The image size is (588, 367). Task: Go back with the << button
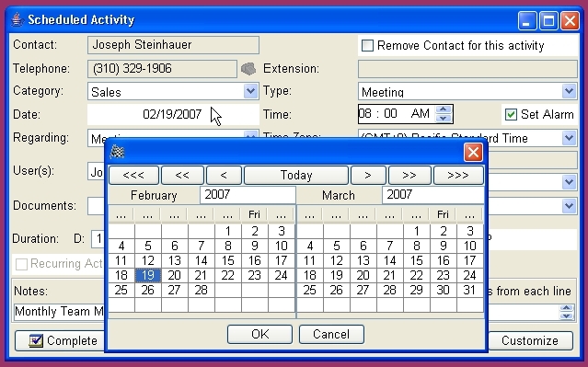tap(182, 175)
